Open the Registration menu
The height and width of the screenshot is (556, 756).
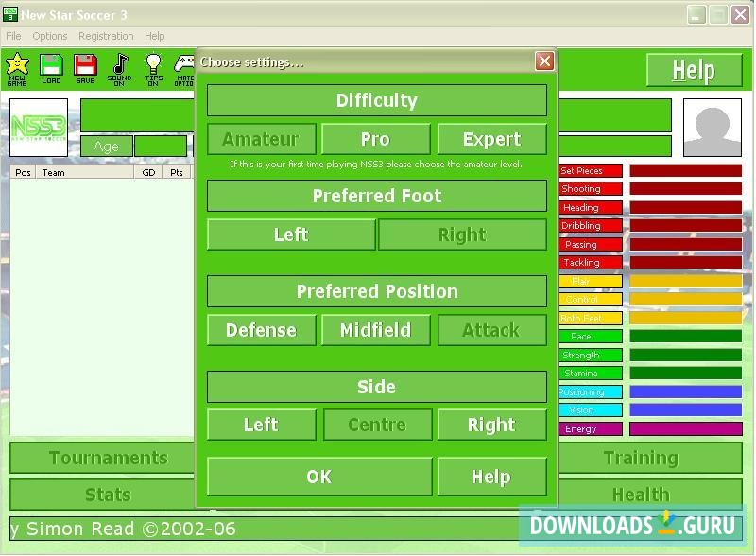106,36
